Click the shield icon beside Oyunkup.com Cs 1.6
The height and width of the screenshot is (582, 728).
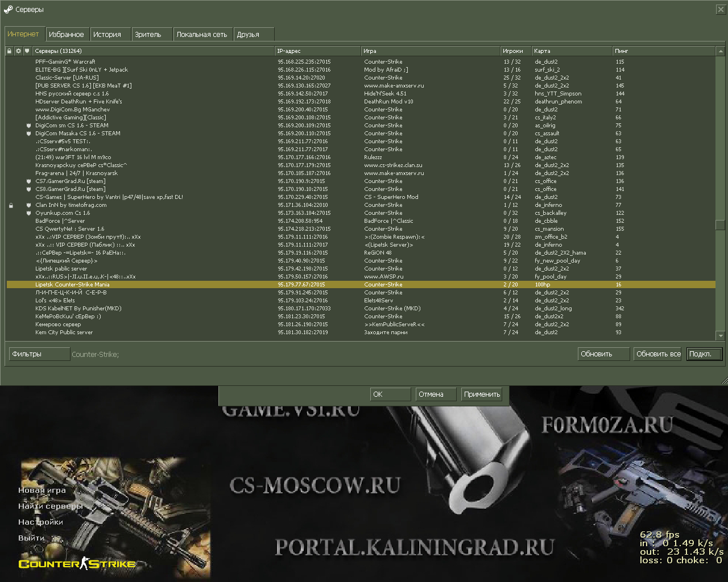(29, 213)
